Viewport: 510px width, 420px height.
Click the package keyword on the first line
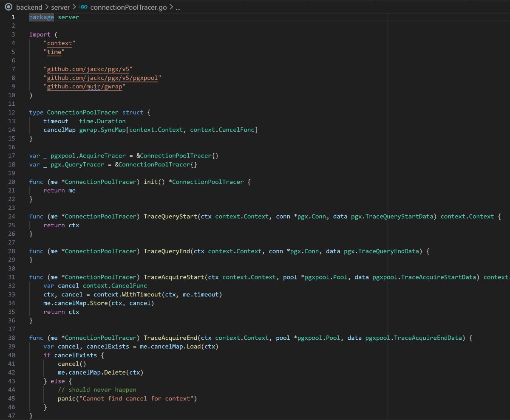(x=41, y=17)
